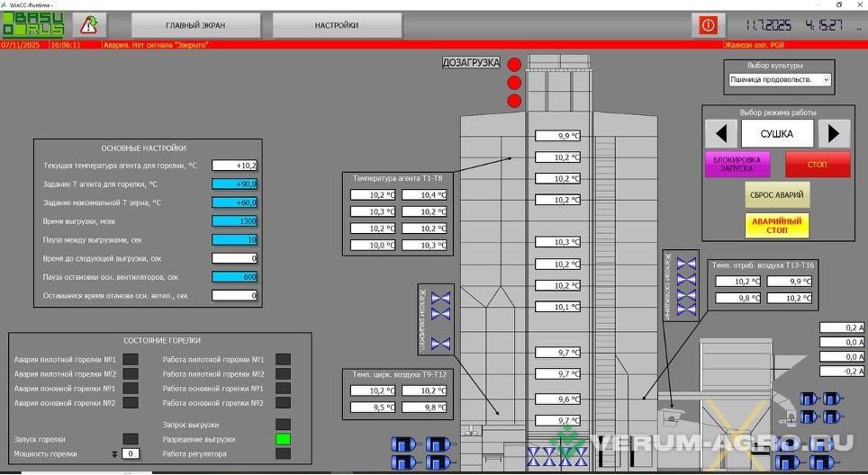868x475 pixels.
Task: Toggle the Запуск горелки indicator
Action: [x=131, y=439]
